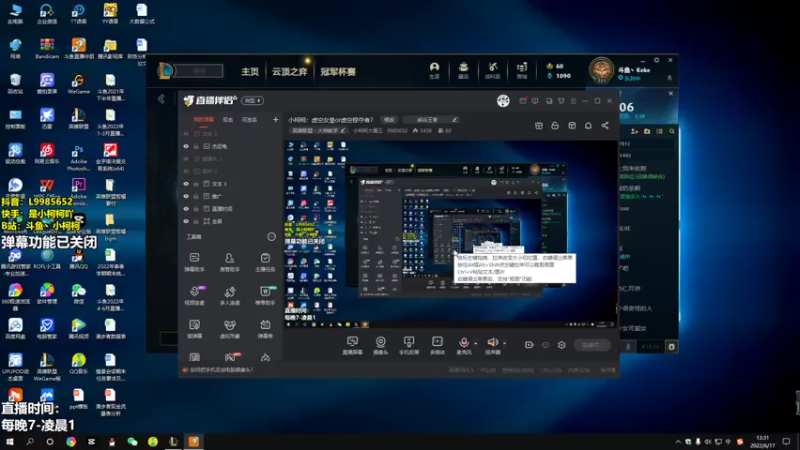The image size is (800, 450).
Task: Click the live preview area in 直播伴侣
Action: point(451,234)
